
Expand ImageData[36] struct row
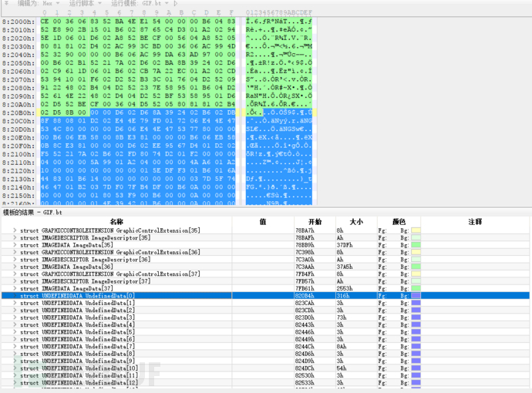(x=15, y=267)
